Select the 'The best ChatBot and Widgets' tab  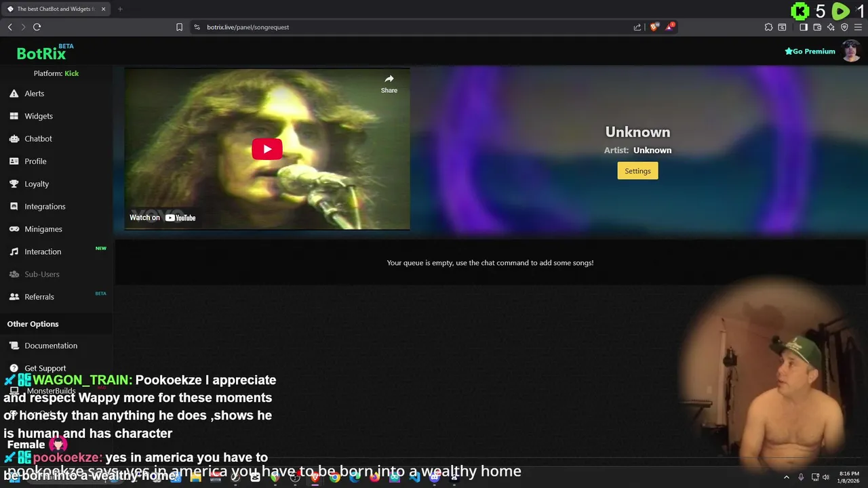click(x=56, y=9)
